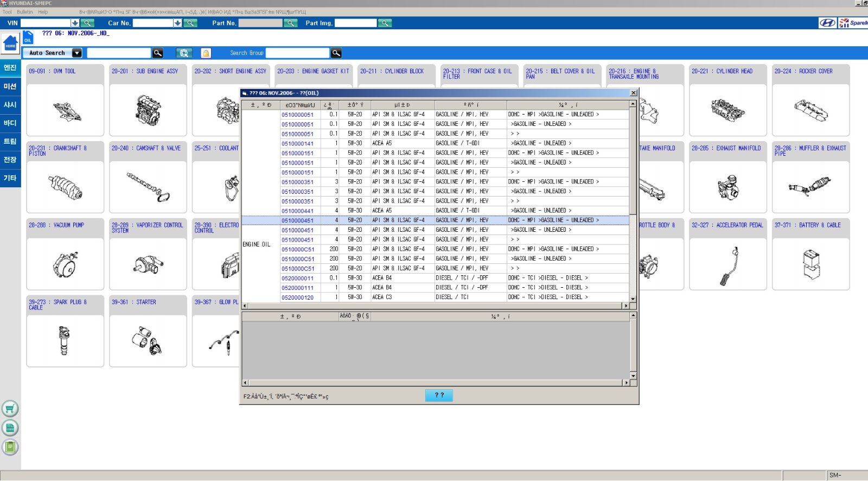Open the VACUUM PUMP illustration
This screenshot has width=868, height=481.
coord(65,264)
